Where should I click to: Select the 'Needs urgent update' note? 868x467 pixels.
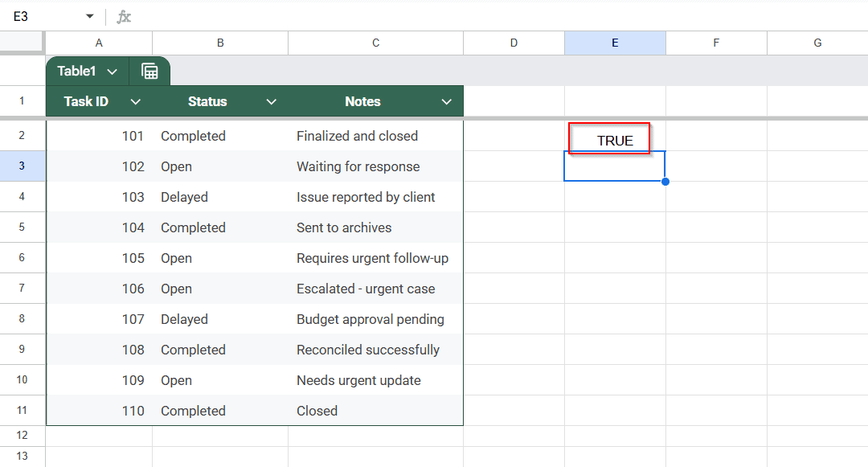375,380
